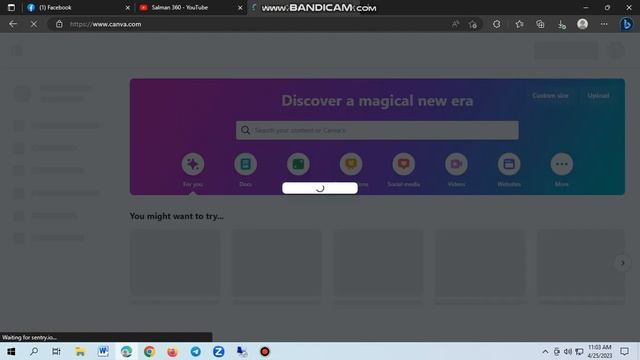
Task: Launch Microsoft Word from taskbar
Action: point(103,351)
